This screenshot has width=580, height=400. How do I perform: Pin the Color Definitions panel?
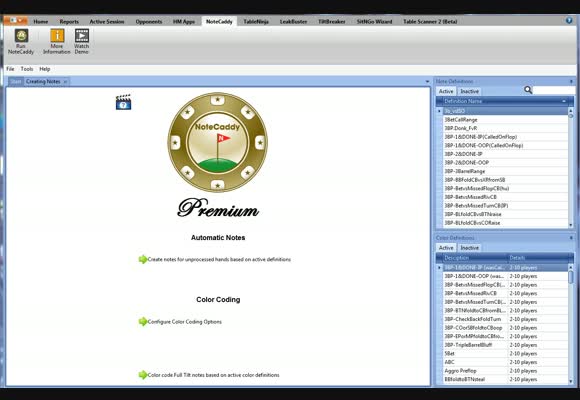point(571,238)
